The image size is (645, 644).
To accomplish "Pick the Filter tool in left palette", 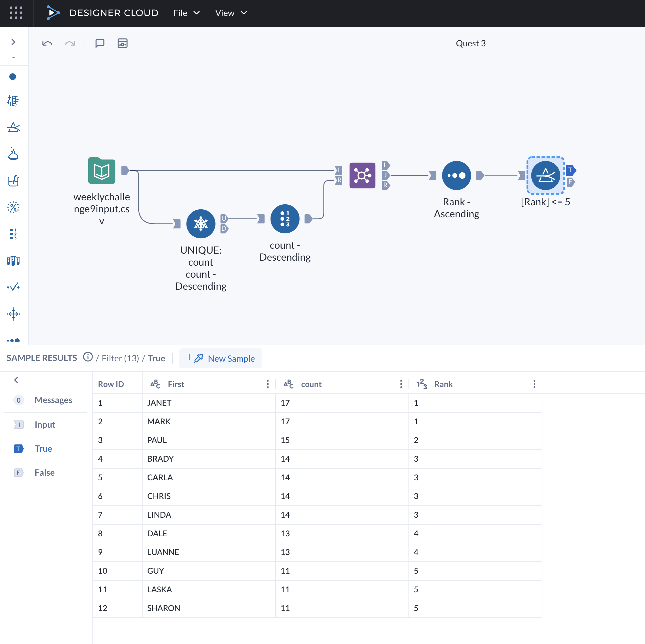I will (13, 127).
